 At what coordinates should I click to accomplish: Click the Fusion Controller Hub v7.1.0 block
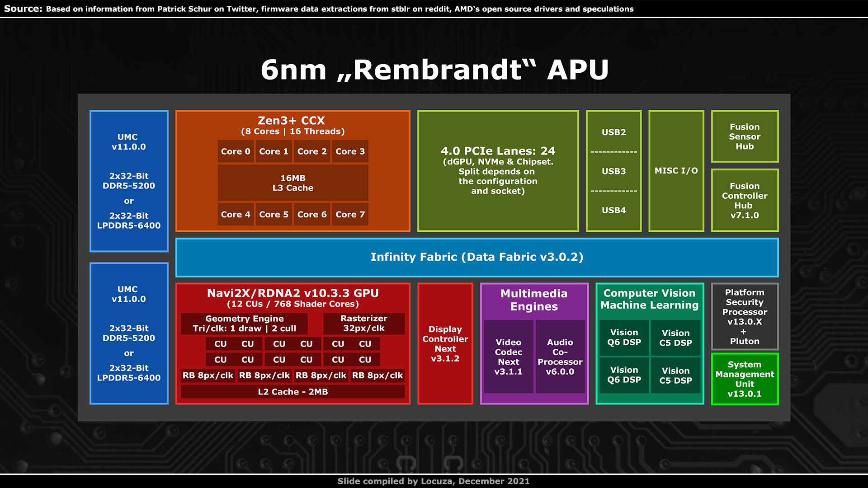(x=745, y=200)
